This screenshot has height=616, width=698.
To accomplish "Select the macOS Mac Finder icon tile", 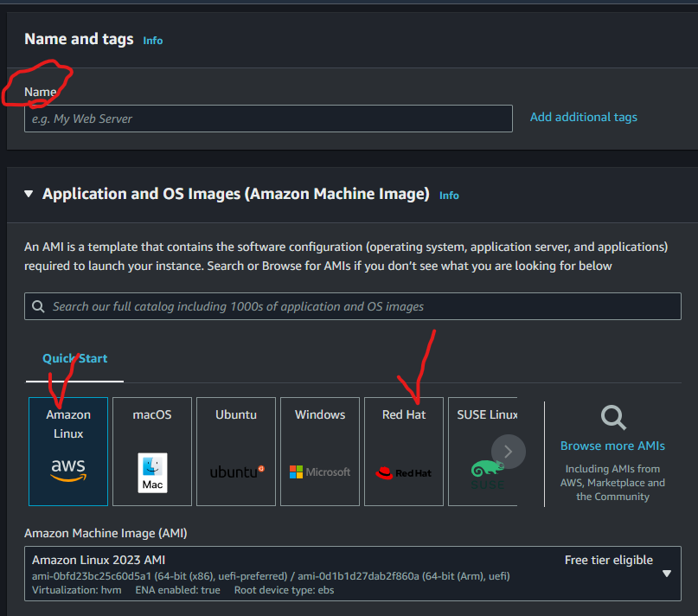I will [x=152, y=452].
